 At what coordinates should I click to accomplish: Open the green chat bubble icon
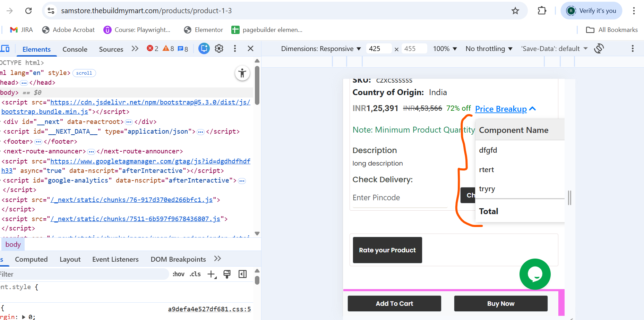pos(535,274)
